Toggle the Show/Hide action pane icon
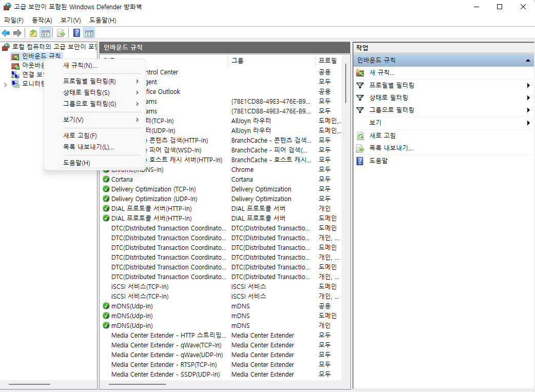The width and height of the screenshot is (535, 392). pos(89,33)
